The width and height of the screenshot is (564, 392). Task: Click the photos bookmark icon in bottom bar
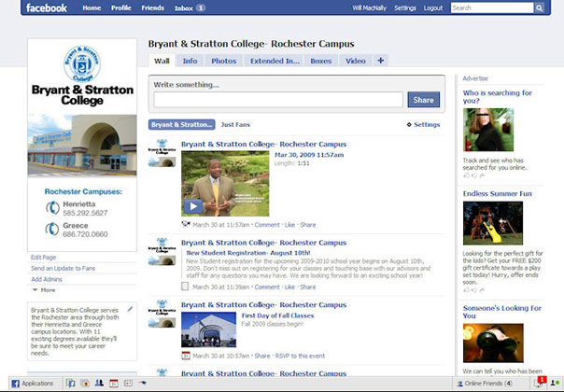(85, 384)
